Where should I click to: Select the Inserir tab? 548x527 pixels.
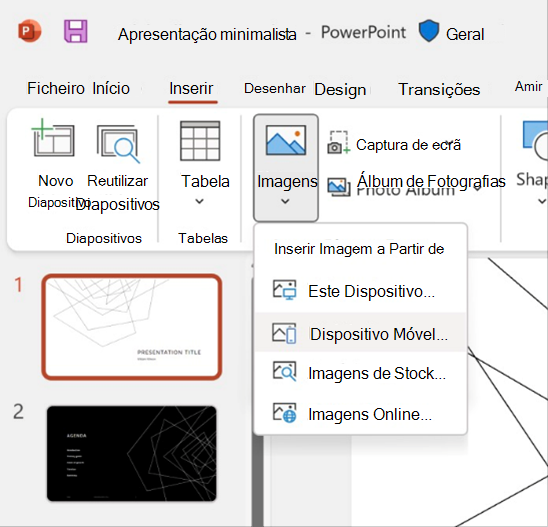point(191,88)
